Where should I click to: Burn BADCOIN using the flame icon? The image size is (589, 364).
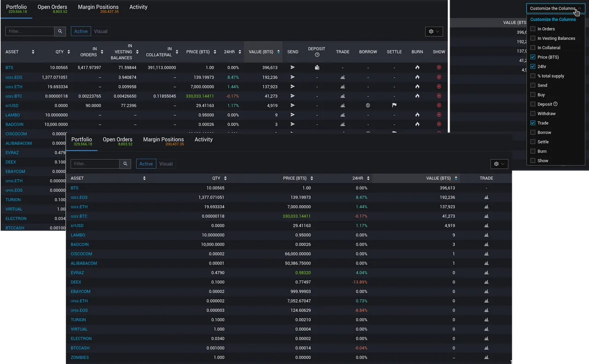point(417,124)
